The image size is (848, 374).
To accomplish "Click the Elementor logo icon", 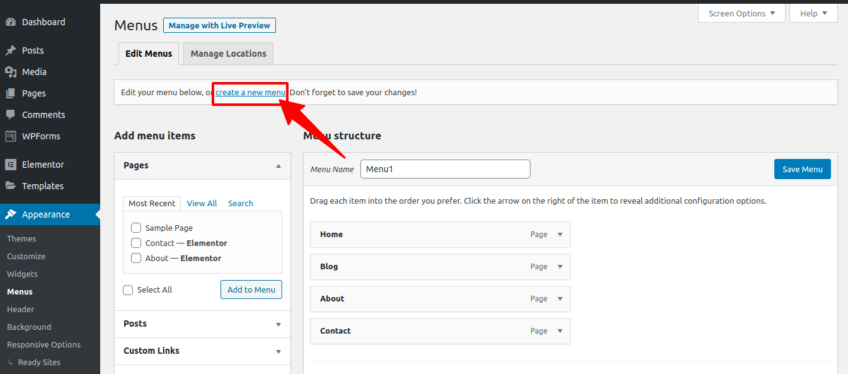I will click(10, 164).
